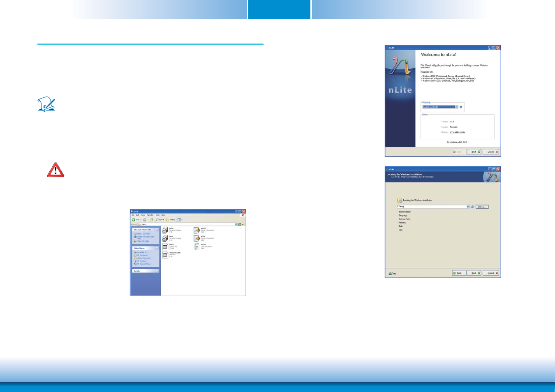Open the iastor Security Catalog file
The width and height of the screenshot is (555, 392).
click(x=172, y=238)
